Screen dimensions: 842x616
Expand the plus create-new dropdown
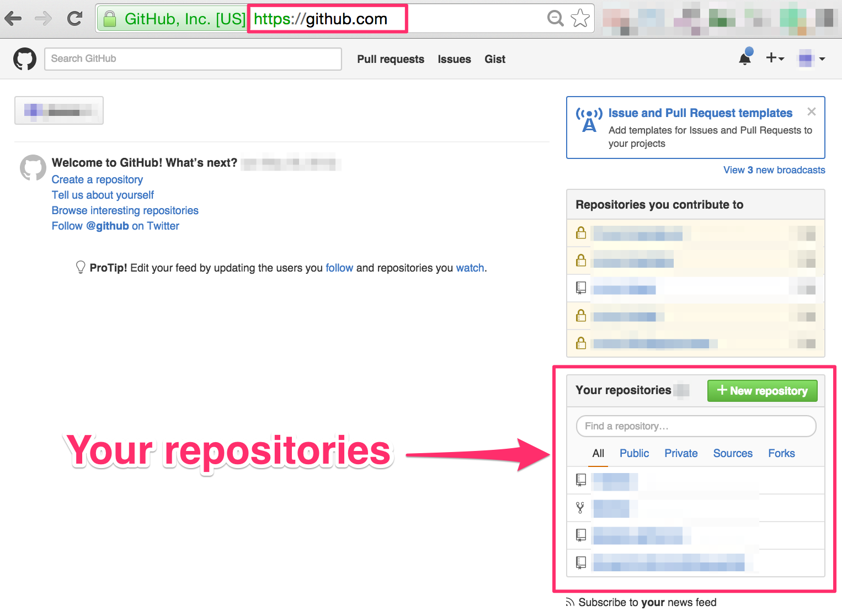(775, 57)
